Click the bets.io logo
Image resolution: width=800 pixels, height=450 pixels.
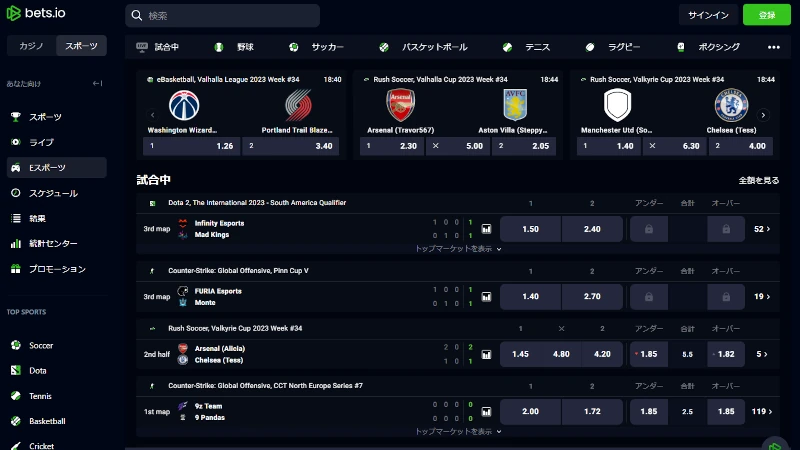pos(36,13)
